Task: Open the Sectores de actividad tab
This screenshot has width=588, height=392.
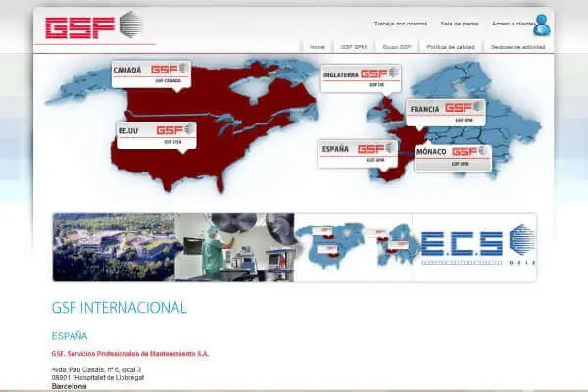Action: click(515, 46)
